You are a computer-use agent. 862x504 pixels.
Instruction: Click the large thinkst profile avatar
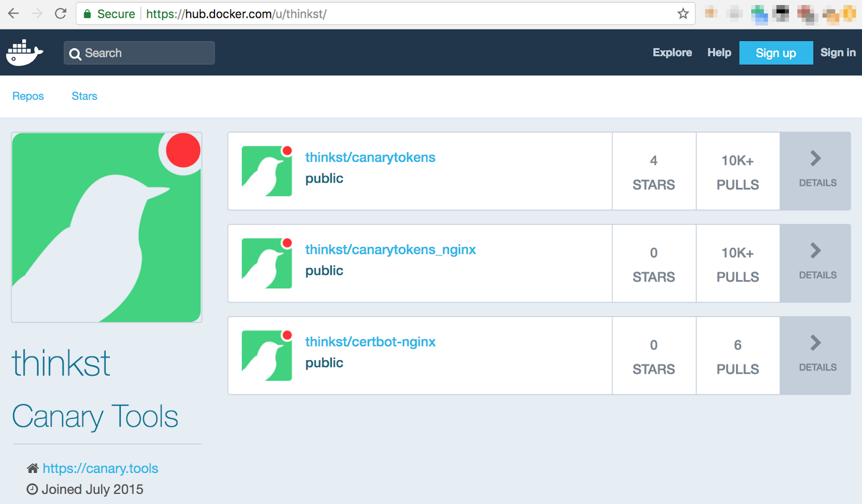coord(107,227)
